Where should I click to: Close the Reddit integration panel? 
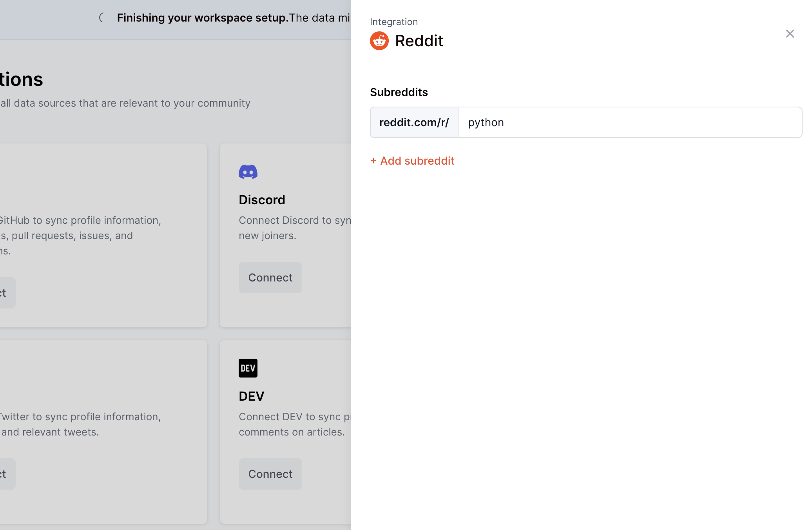[790, 34]
